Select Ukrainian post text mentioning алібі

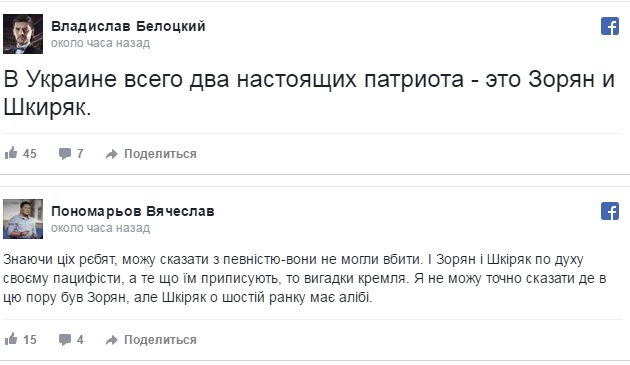pos(305,279)
